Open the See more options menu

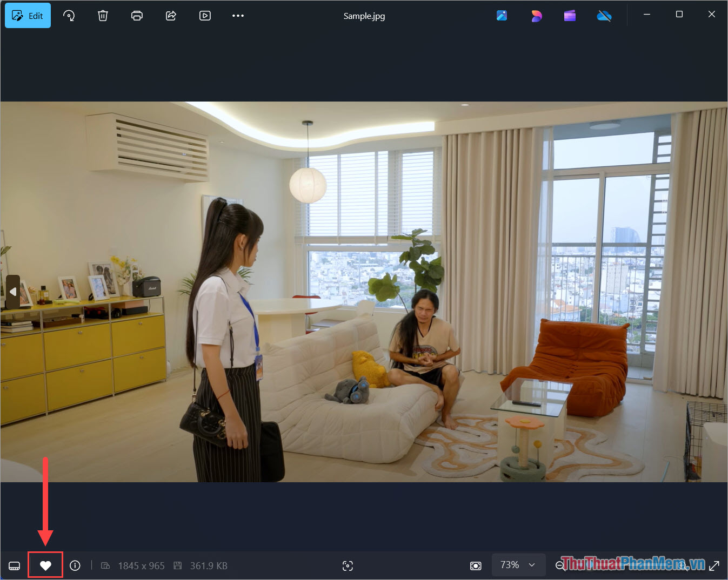pyautogui.click(x=238, y=15)
